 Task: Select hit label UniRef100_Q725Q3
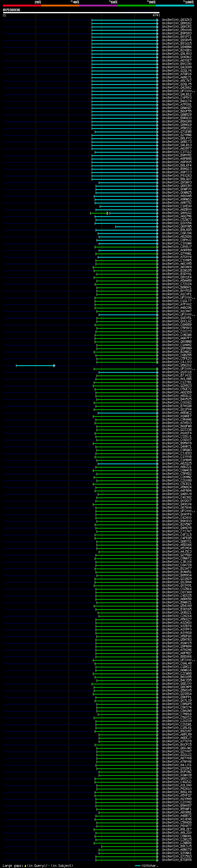177,857
